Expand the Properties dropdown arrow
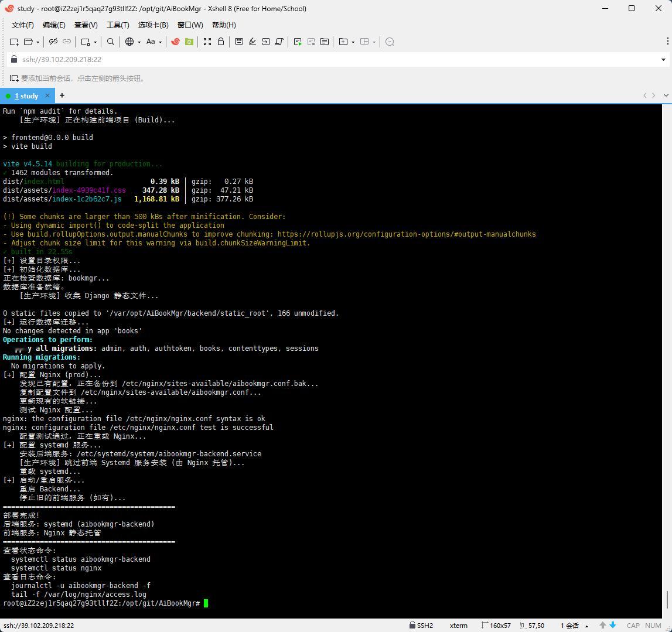 (95, 42)
